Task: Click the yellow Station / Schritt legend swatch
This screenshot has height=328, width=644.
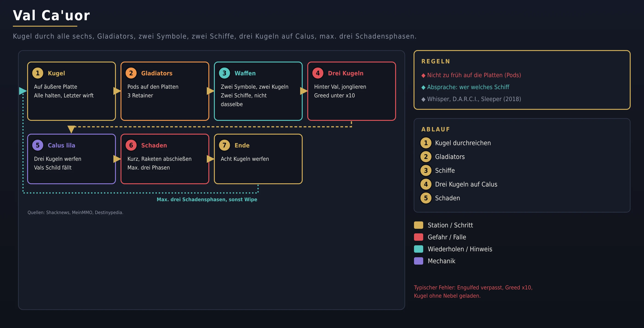Action: (x=419, y=225)
